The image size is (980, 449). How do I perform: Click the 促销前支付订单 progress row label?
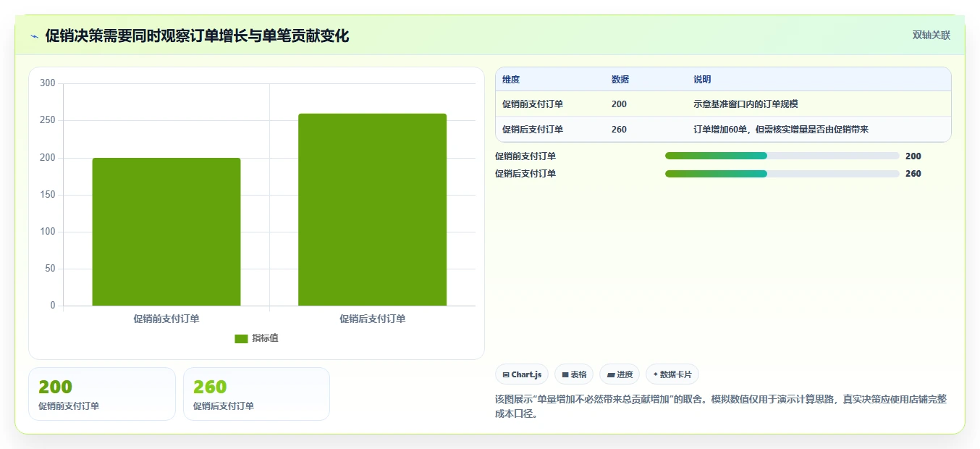click(x=525, y=156)
